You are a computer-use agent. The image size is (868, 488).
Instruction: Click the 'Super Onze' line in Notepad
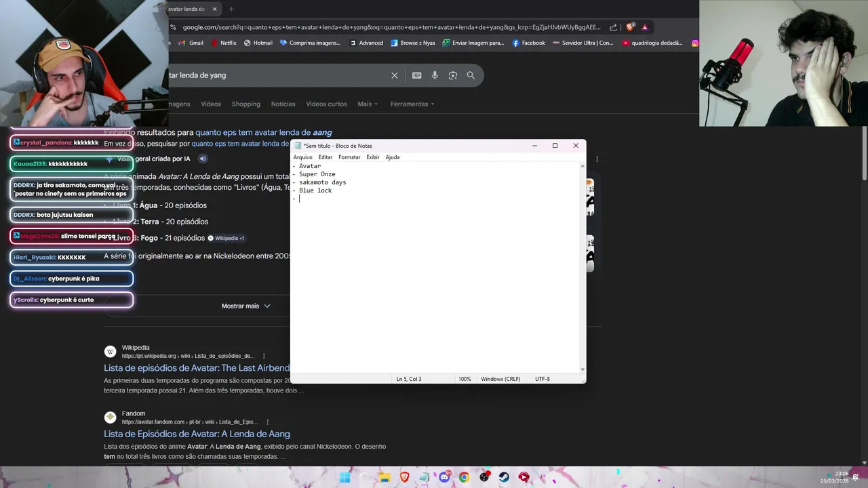(x=317, y=174)
